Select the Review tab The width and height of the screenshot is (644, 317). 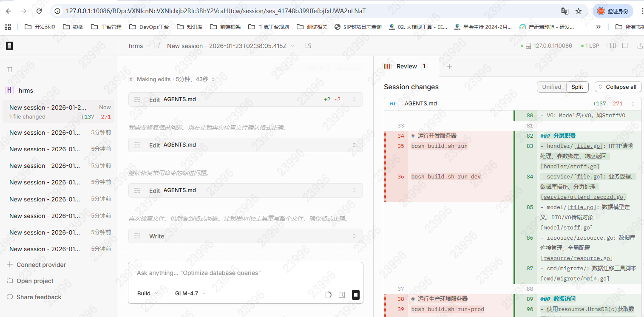[406, 66]
